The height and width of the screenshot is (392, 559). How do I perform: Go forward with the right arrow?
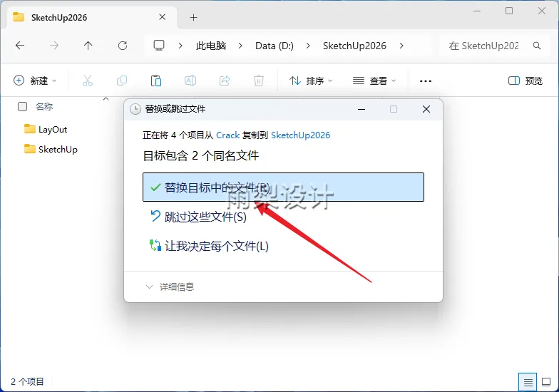click(x=54, y=46)
